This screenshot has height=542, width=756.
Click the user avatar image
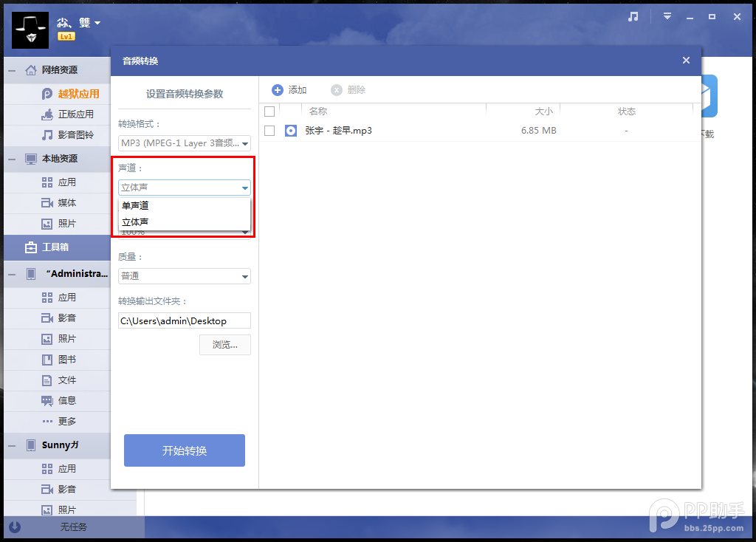pyautogui.click(x=31, y=30)
